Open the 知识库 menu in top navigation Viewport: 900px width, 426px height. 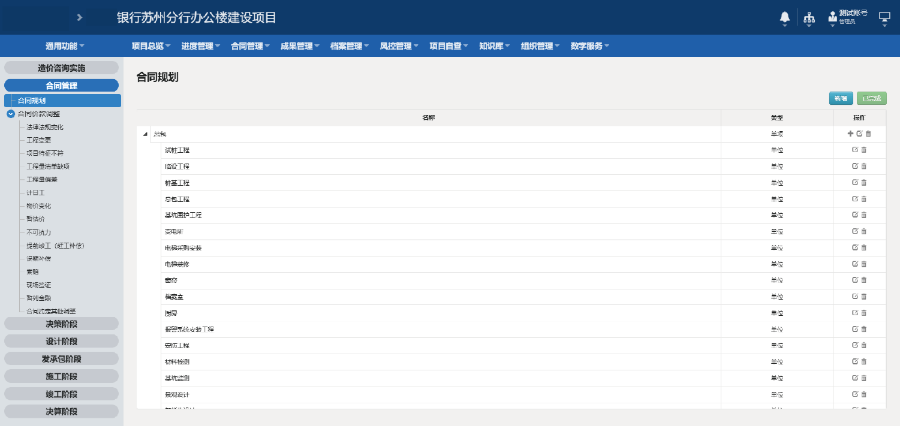[x=494, y=46]
